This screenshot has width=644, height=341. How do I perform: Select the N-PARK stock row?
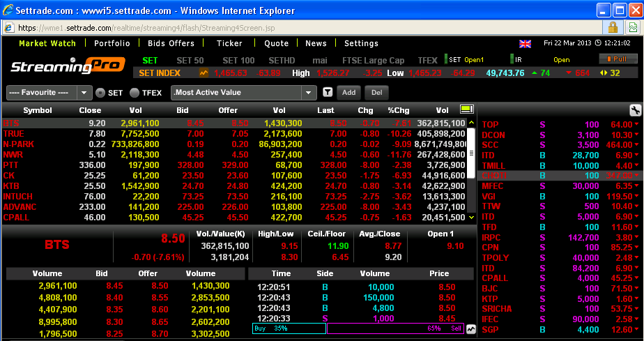click(234, 144)
